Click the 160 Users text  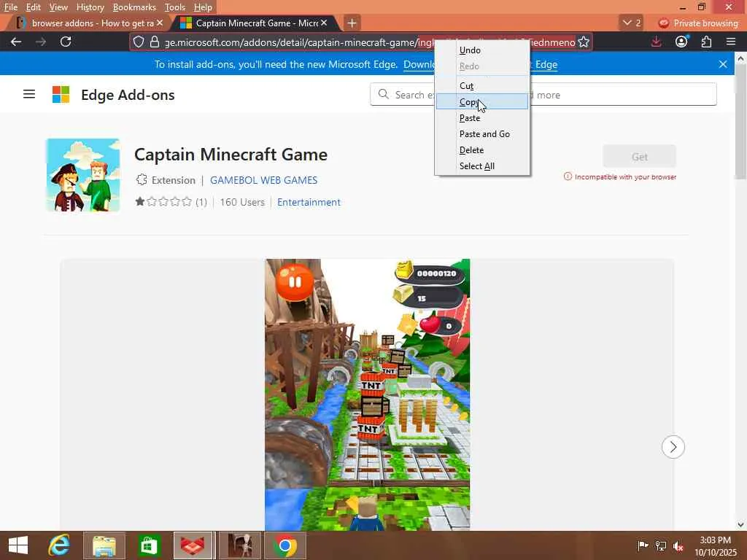pos(242,202)
